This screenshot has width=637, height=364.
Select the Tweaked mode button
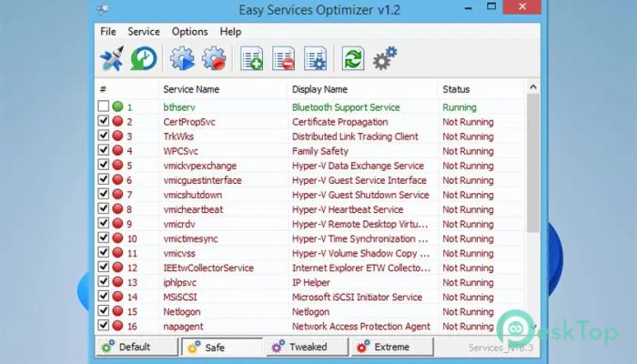tap(308, 347)
